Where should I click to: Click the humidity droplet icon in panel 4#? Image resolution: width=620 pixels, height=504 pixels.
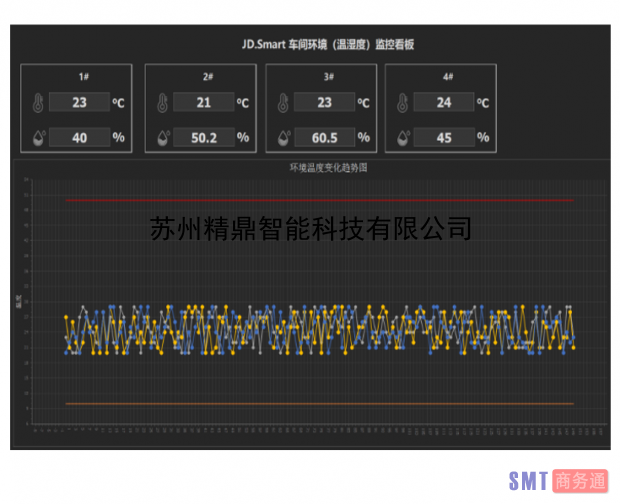[x=402, y=138]
